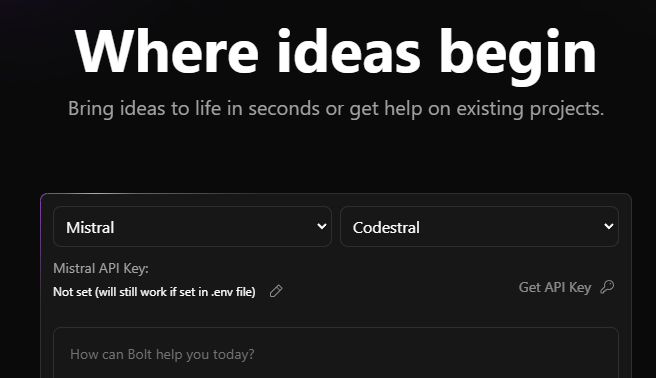Image resolution: width=656 pixels, height=378 pixels.
Task: Click the key icon beside Get API Key
Action: point(607,287)
